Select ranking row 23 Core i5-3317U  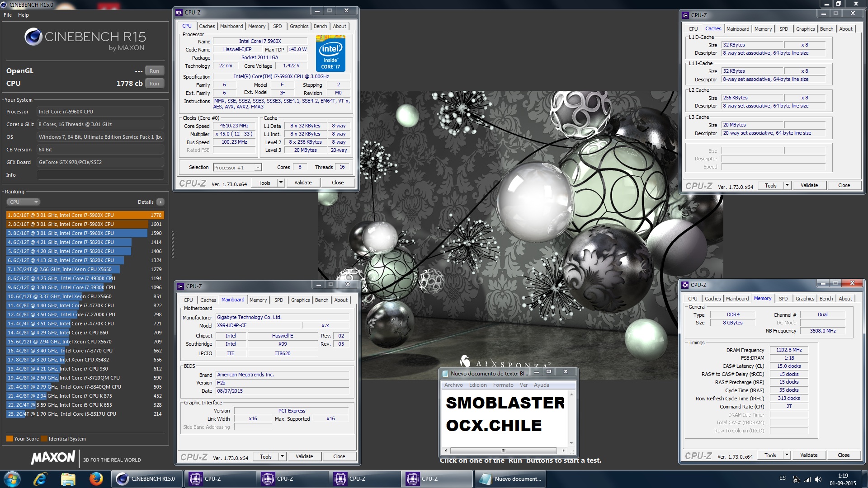click(x=85, y=414)
